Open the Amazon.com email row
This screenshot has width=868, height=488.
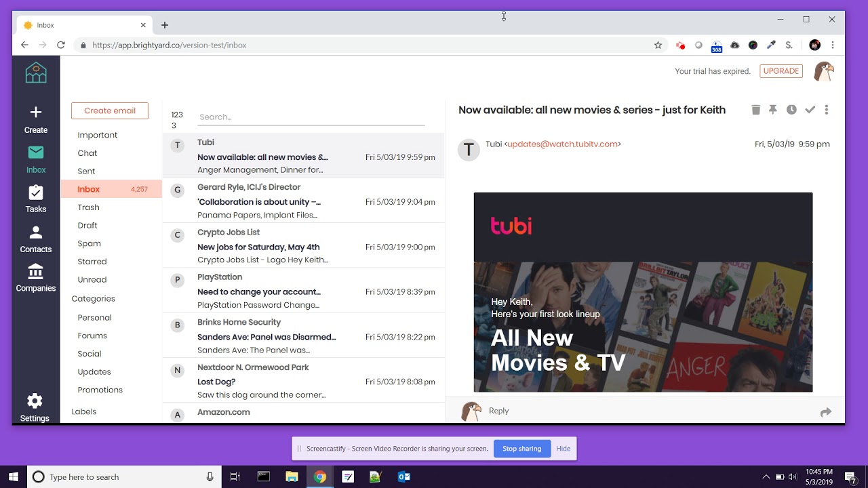click(304, 413)
